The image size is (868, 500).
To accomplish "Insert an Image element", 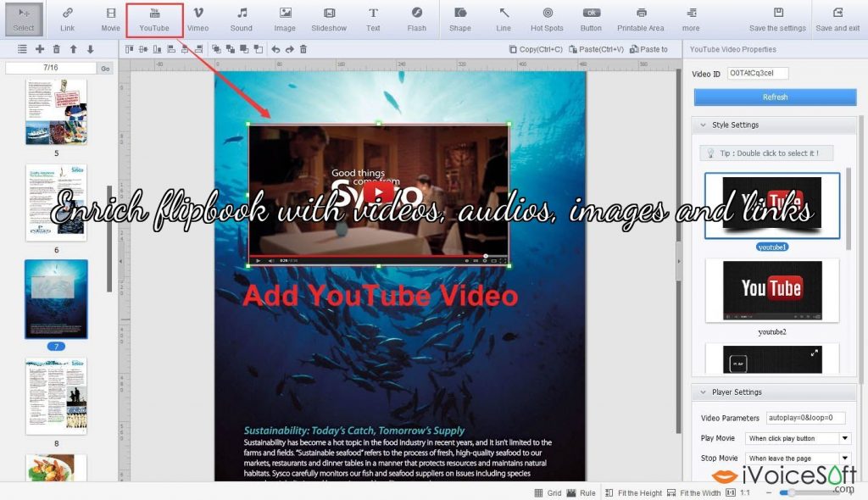I will [285, 19].
